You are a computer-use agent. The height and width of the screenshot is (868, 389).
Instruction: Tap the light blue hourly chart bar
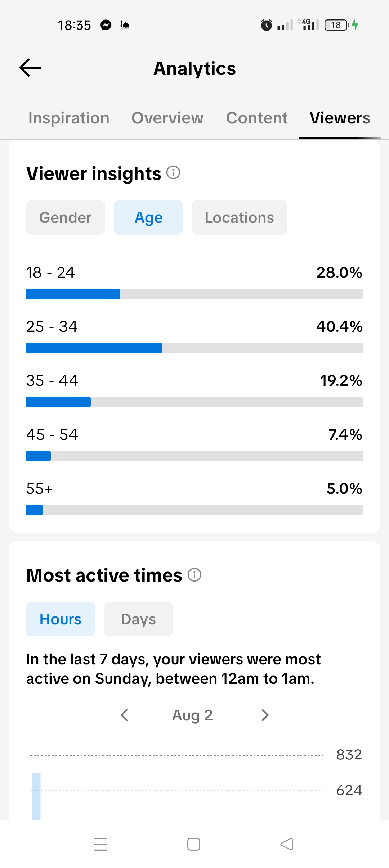(36, 796)
